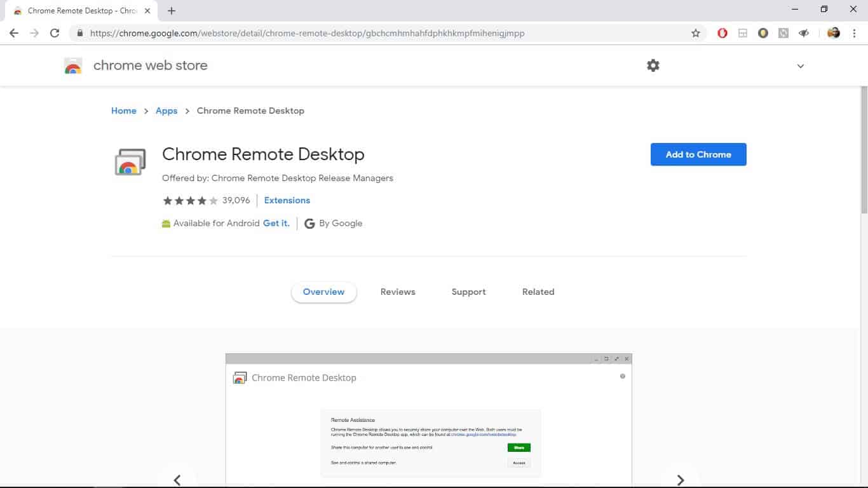Minimize the Chrome window
The width and height of the screenshot is (868, 488).
(x=795, y=10)
